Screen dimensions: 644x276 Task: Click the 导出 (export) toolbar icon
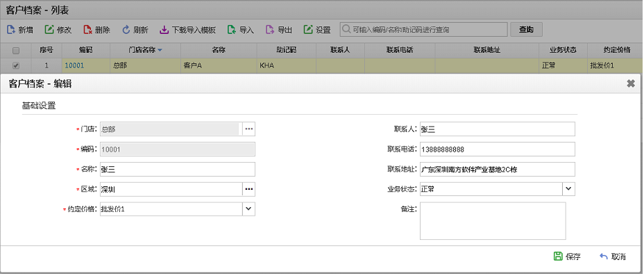point(270,30)
